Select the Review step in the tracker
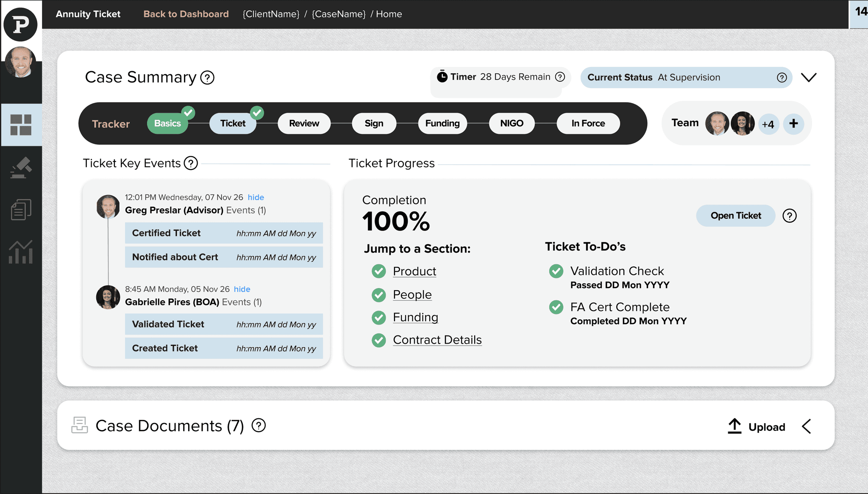This screenshot has width=868, height=494. click(304, 123)
